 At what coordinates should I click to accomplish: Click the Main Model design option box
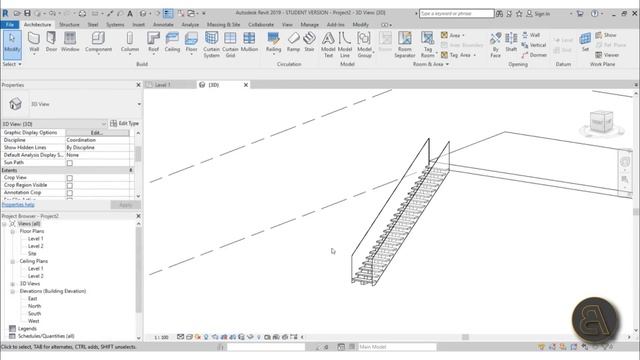(x=397, y=347)
